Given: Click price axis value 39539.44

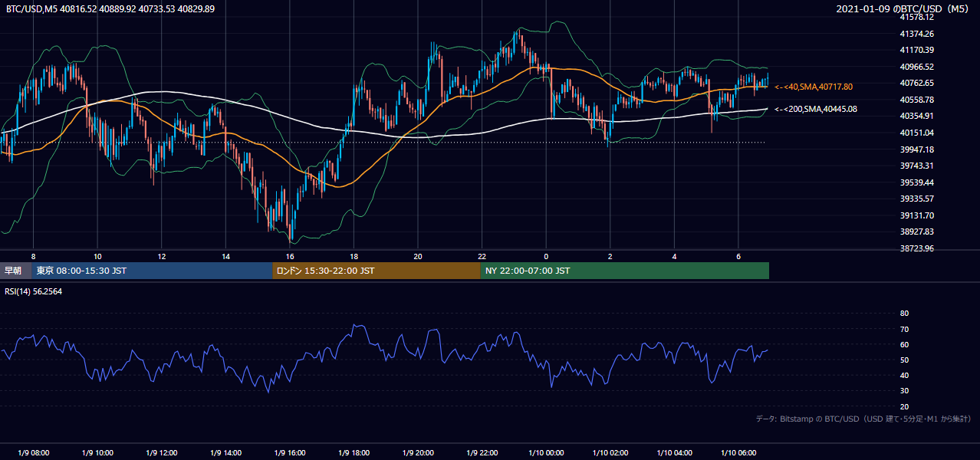Looking at the screenshot, I should point(916,182).
